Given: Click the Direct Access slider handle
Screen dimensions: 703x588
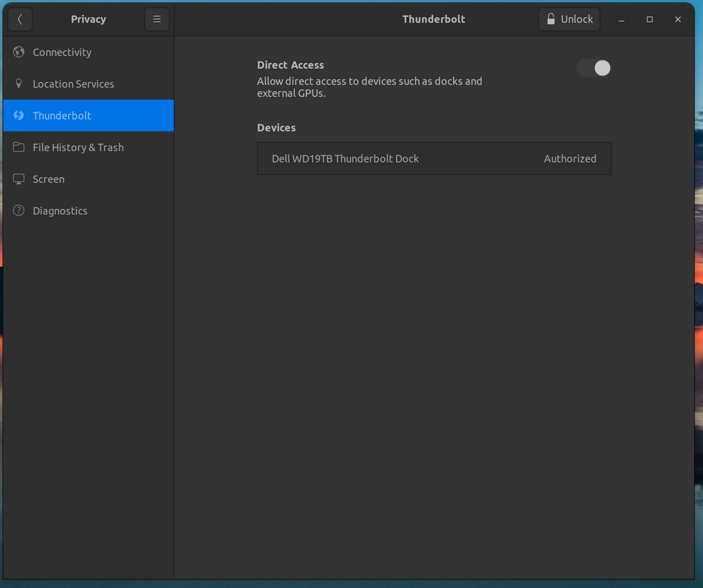Looking at the screenshot, I should (x=602, y=68).
